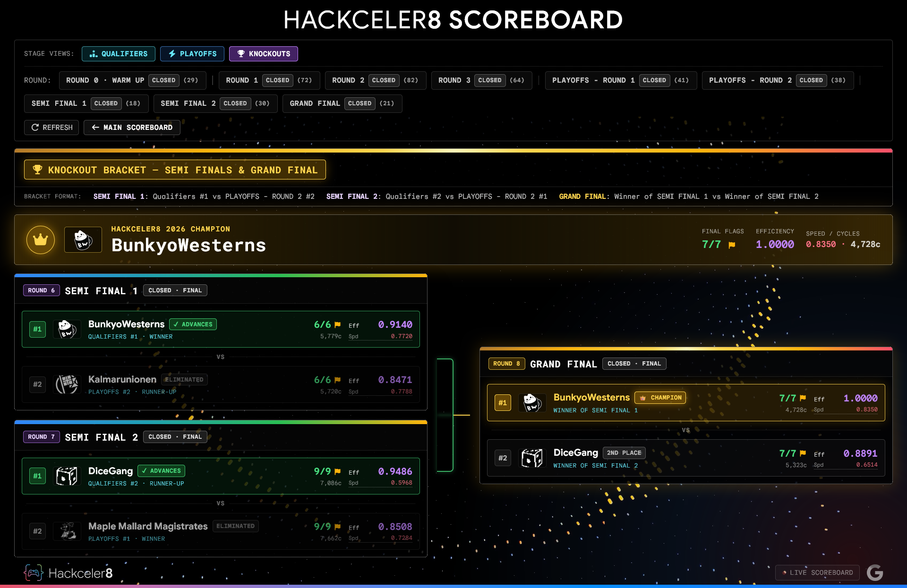Click BunkyoWesterns logo in Grand Final
The height and width of the screenshot is (588, 907).
532,403
